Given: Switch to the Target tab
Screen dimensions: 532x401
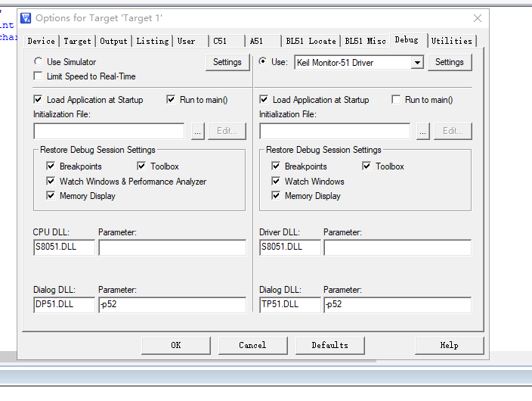Looking at the screenshot, I should (77, 41).
